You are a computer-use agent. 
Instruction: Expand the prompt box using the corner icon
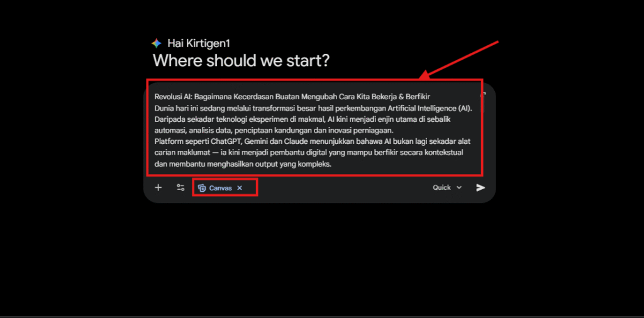click(484, 95)
